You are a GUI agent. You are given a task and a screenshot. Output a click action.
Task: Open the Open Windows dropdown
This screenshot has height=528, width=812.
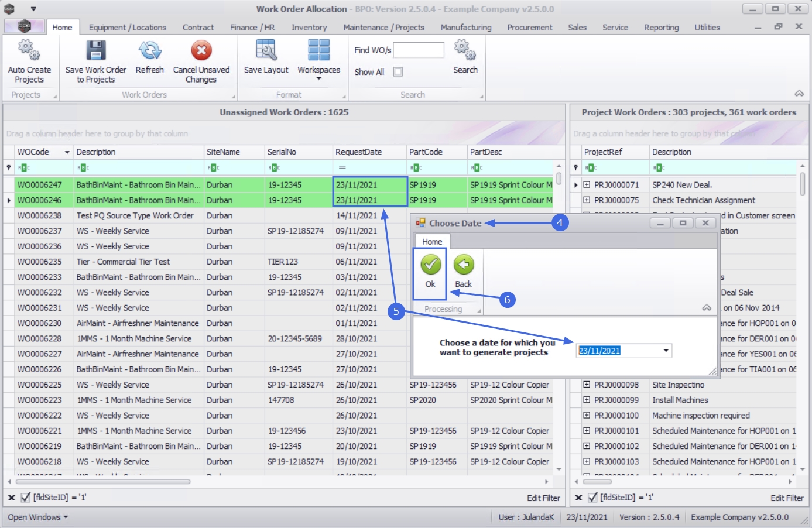tap(38, 517)
